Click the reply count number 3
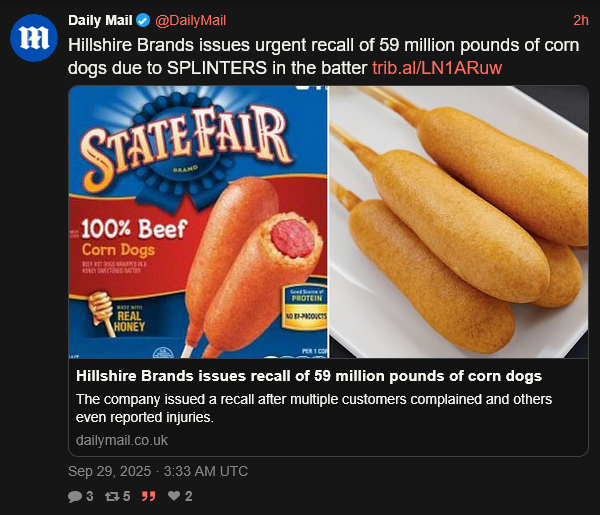The height and width of the screenshot is (515, 600). pyautogui.click(x=89, y=496)
